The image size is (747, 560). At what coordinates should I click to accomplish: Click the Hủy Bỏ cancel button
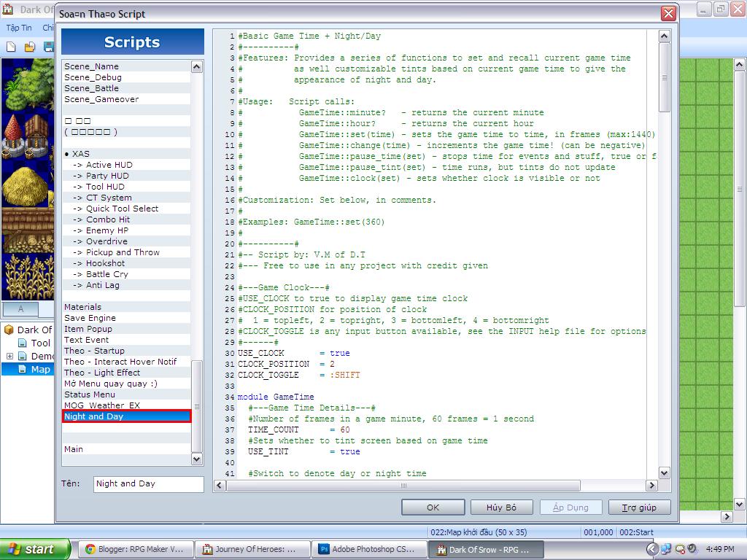pyautogui.click(x=501, y=507)
